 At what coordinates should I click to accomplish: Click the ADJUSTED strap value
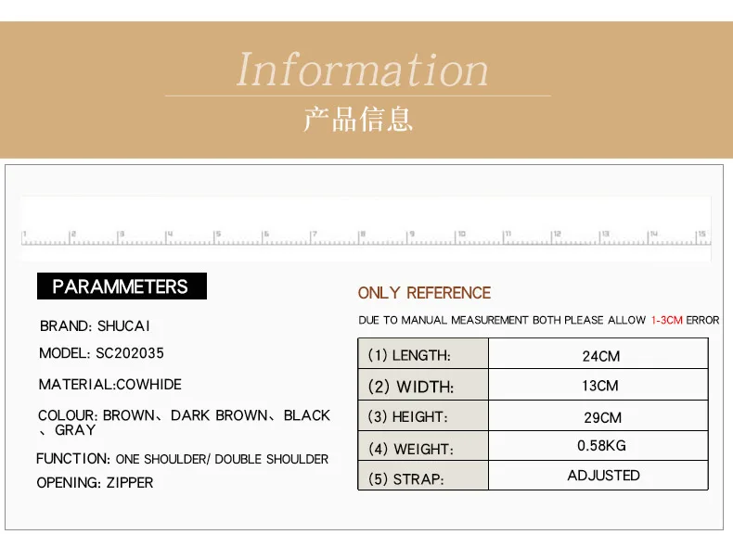coord(603,476)
